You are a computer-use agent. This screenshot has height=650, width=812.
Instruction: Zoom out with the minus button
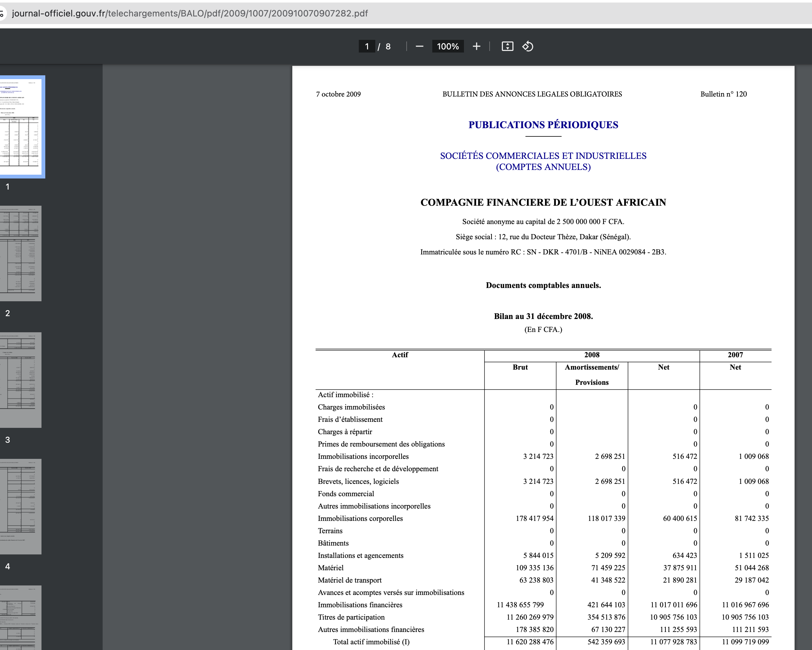(420, 46)
